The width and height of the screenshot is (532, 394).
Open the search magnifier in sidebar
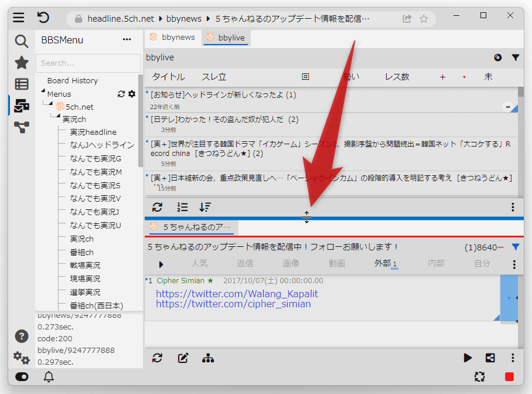tap(21, 41)
